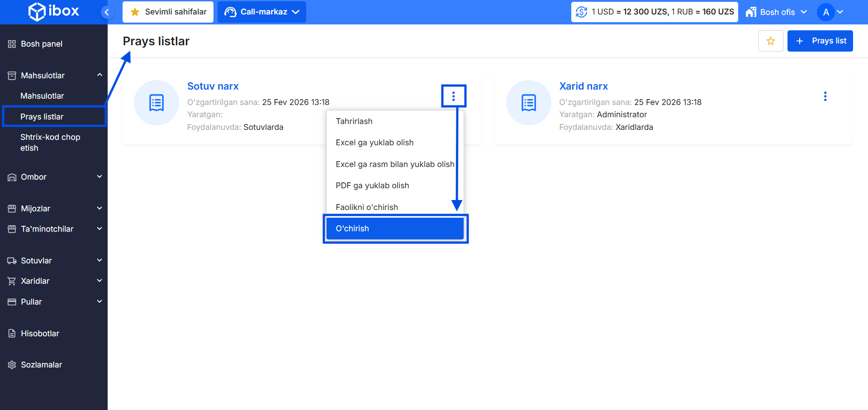The image size is (868, 410).
Task: Click the currency exchange rate icon
Action: point(581,12)
